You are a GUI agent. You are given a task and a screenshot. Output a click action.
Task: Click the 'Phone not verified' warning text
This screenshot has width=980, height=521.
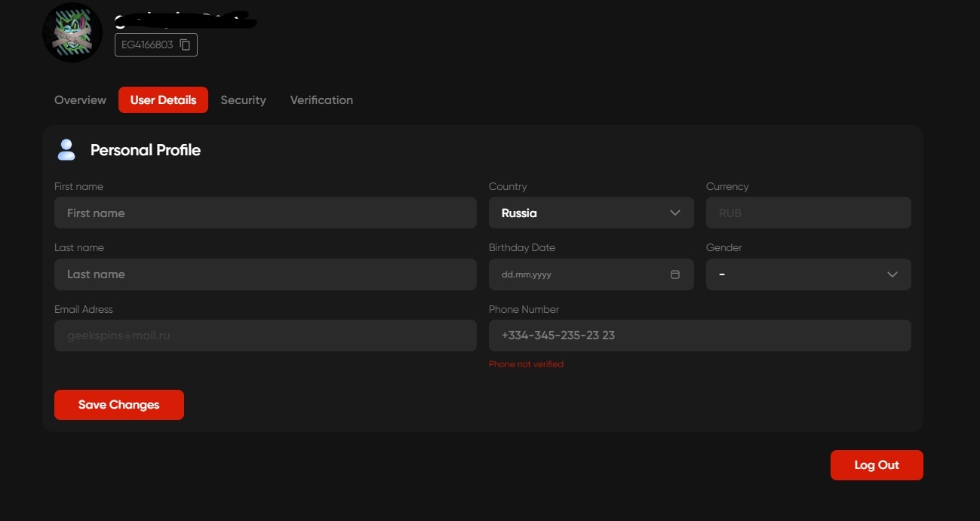[x=526, y=364]
